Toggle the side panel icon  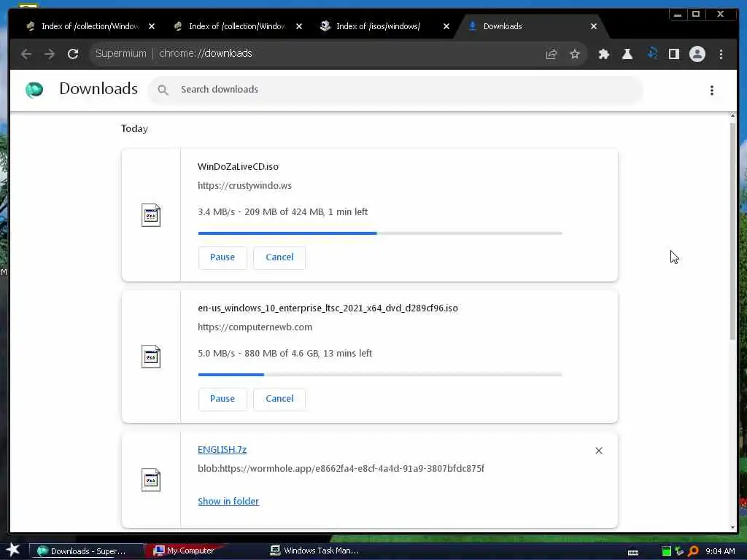pyautogui.click(x=673, y=54)
